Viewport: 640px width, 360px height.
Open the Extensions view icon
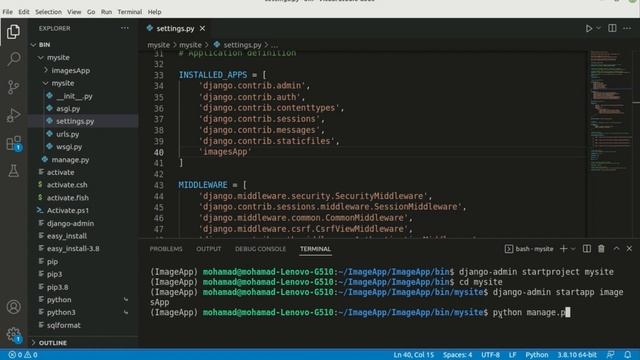tap(13, 143)
